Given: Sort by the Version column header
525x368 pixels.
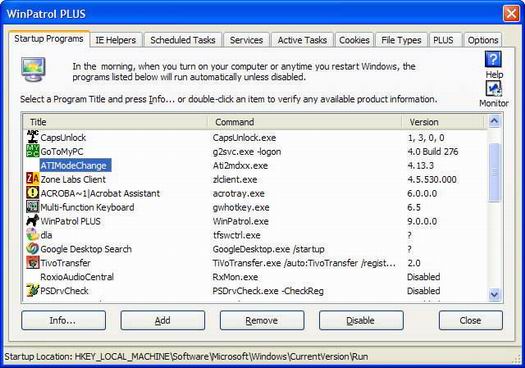Looking at the screenshot, I should (x=443, y=122).
